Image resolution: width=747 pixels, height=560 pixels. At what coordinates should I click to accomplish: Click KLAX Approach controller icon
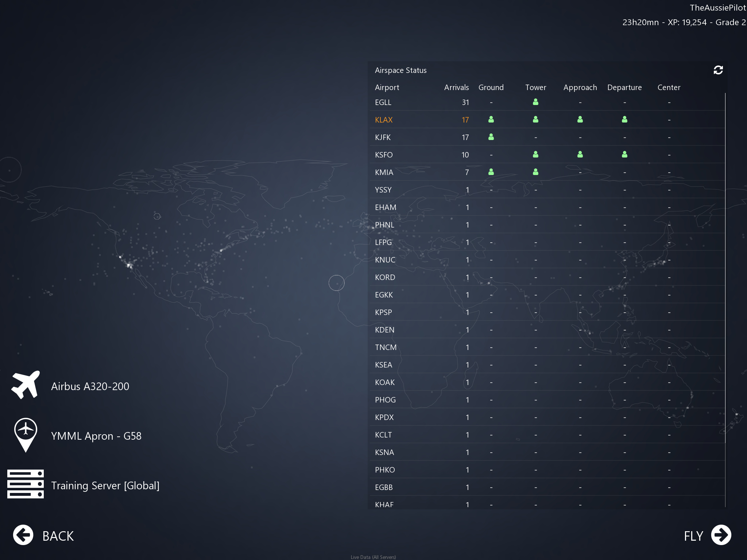pos(580,120)
